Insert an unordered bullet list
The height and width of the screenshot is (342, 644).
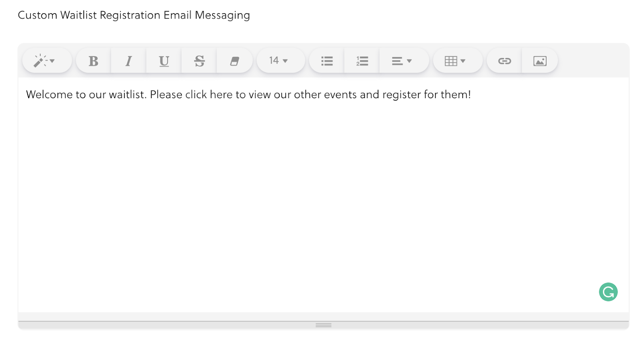point(327,61)
